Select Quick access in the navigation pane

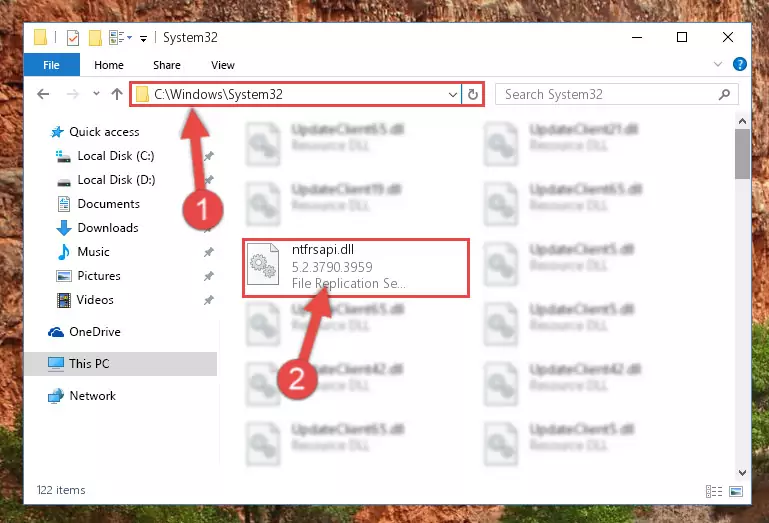pos(104,131)
